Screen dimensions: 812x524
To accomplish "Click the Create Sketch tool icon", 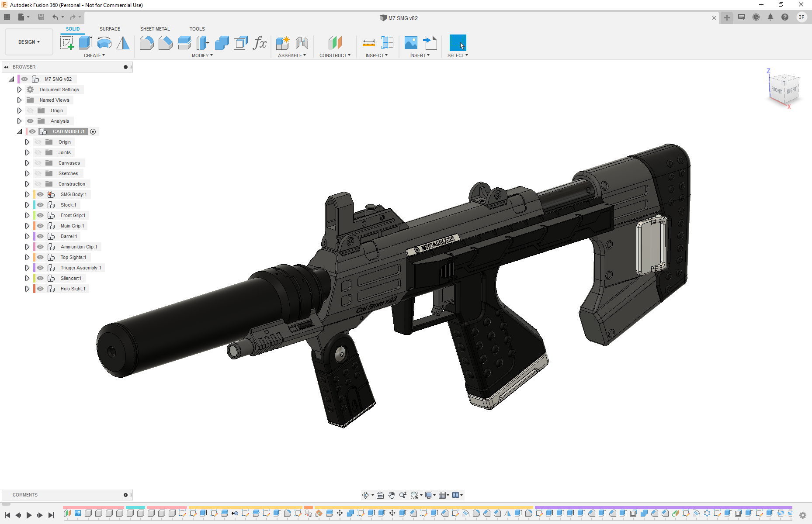I will 66,43.
